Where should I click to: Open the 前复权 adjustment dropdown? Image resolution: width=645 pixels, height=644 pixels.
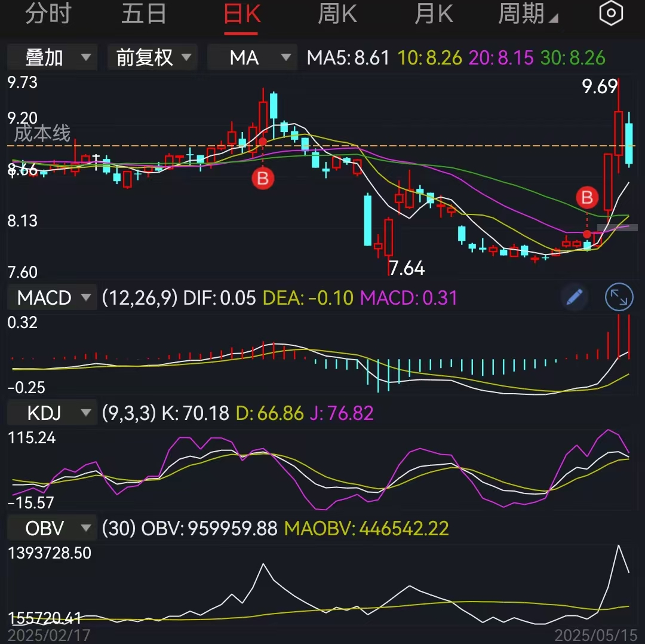152,57
